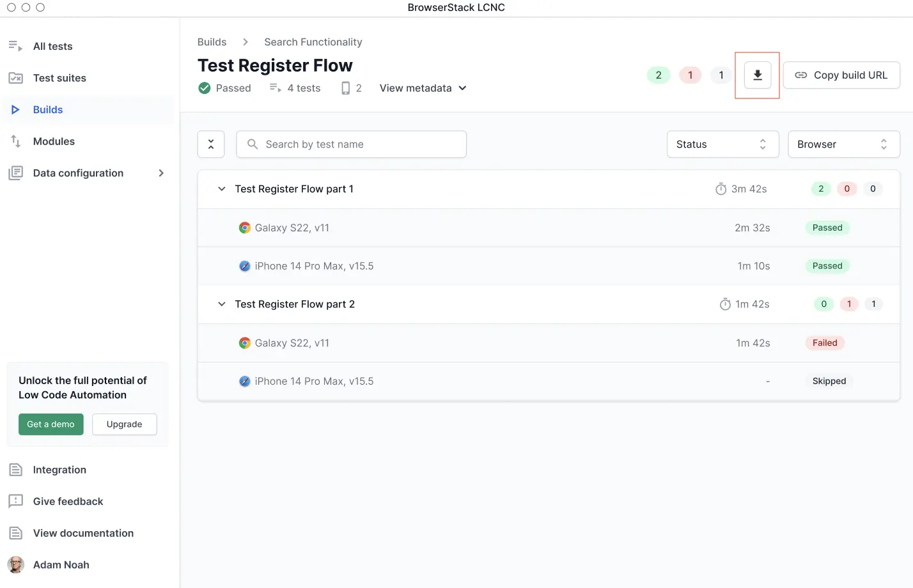This screenshot has width=913, height=588.
Task: Collapse Test Register Flow part 1
Action: [221, 189]
